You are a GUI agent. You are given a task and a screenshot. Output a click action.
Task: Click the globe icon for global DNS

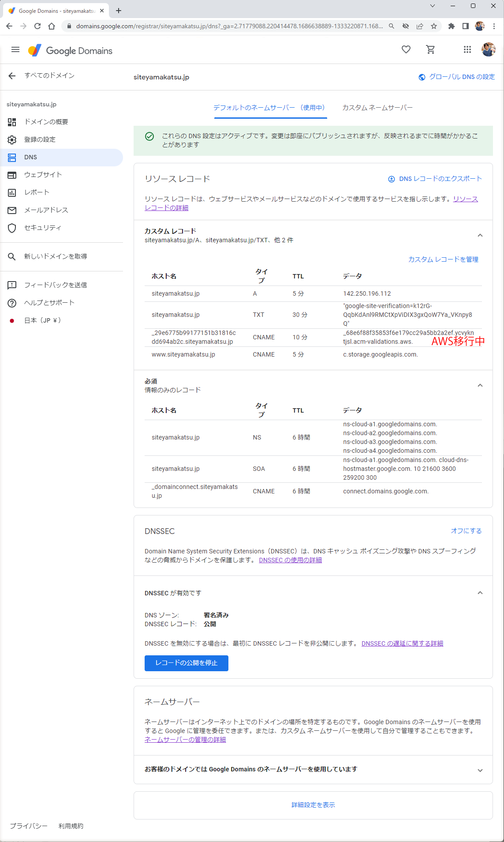(x=422, y=77)
